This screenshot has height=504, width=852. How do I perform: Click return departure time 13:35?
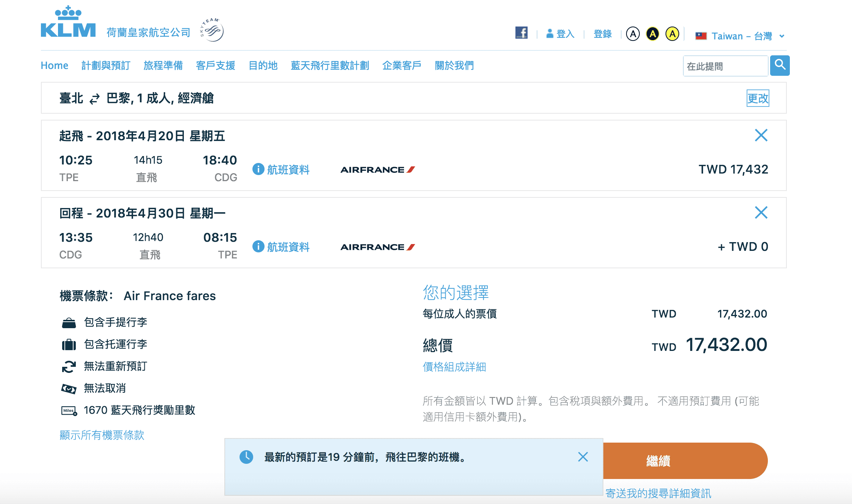(76, 238)
